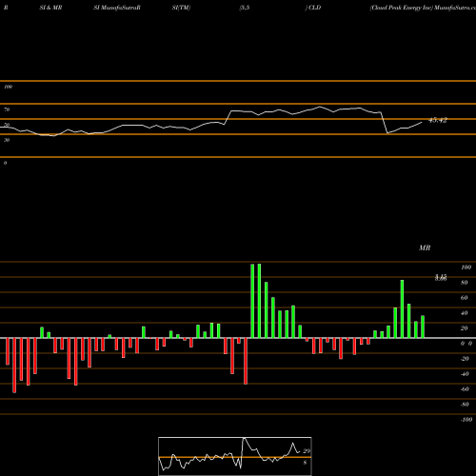The image size is (476, 476).
Task: Click the 30 level label on RSI axis
Action: tap(7, 140)
